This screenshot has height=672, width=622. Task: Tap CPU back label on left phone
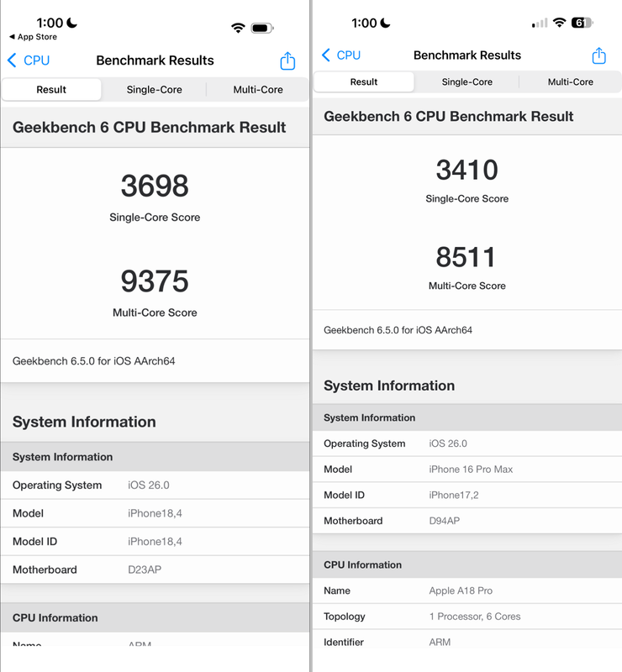coord(36,60)
